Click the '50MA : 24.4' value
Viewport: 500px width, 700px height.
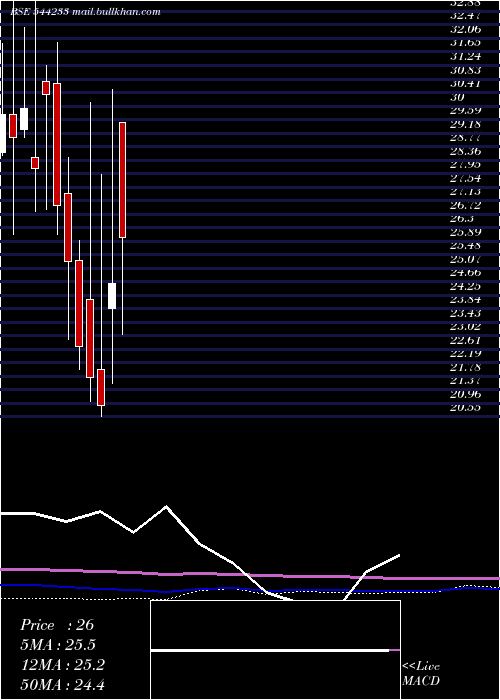pyautogui.click(x=63, y=685)
